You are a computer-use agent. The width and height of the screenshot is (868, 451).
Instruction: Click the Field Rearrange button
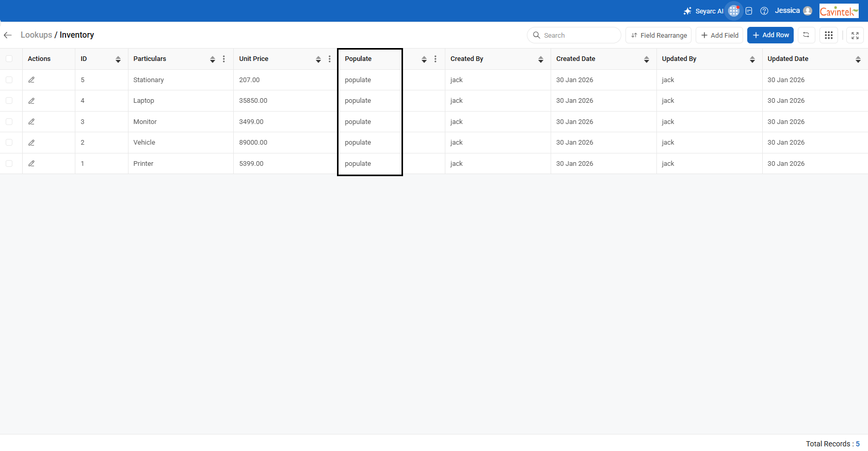(x=658, y=35)
